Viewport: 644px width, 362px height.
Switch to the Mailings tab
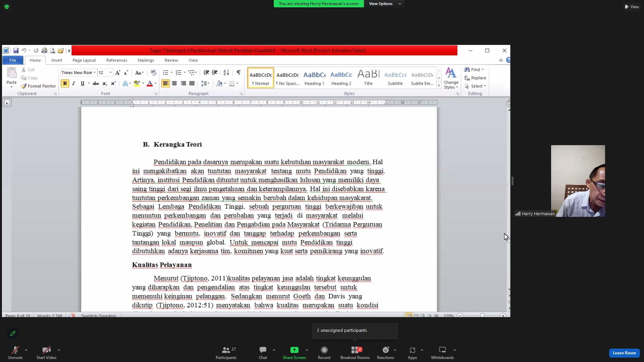pos(146,60)
